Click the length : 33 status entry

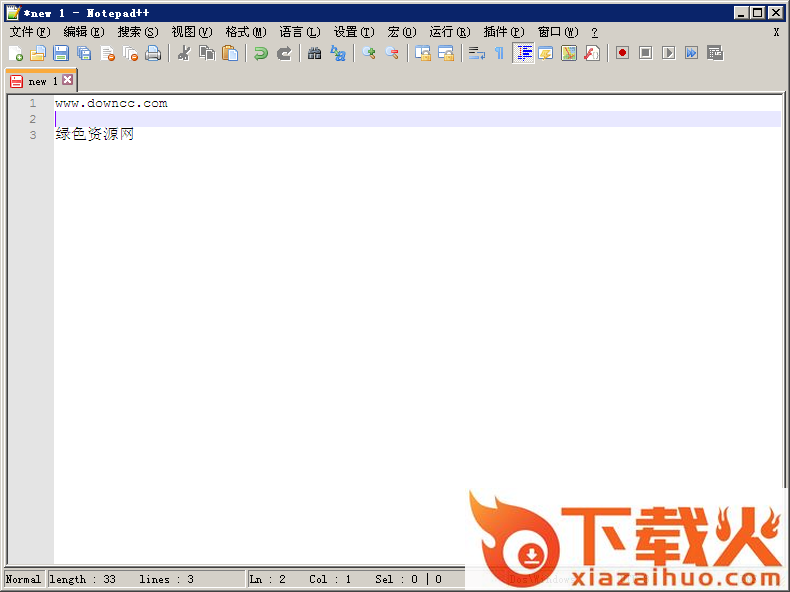83,579
